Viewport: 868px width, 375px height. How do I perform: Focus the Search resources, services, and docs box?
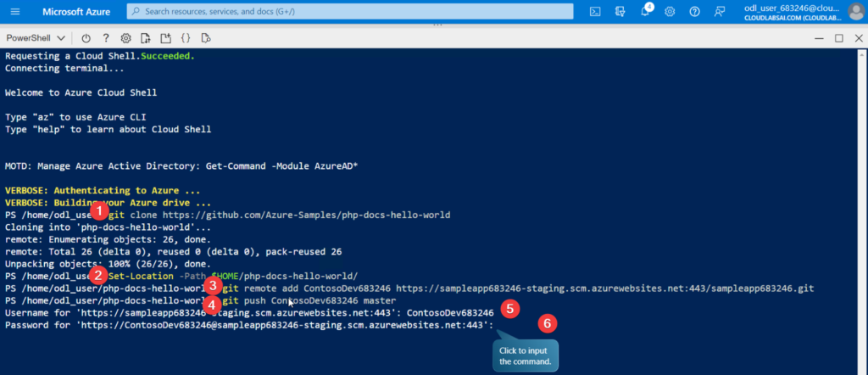pyautogui.click(x=350, y=11)
